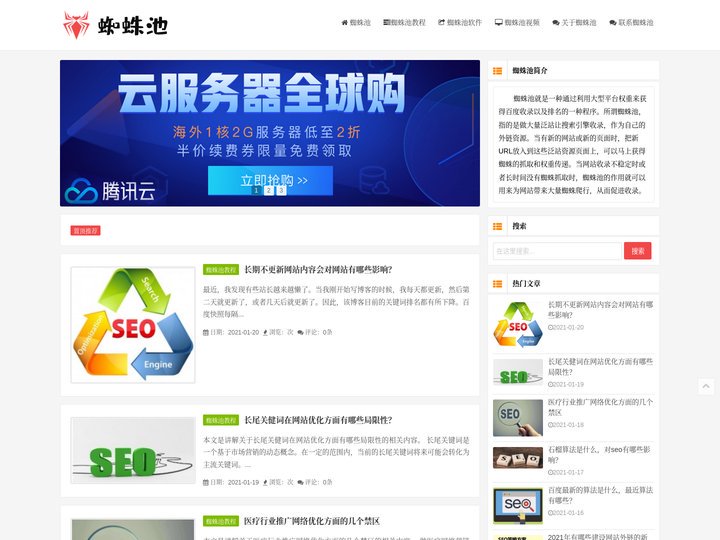Click the red 置顶推荐 tag
The image size is (720, 540).
point(85,231)
